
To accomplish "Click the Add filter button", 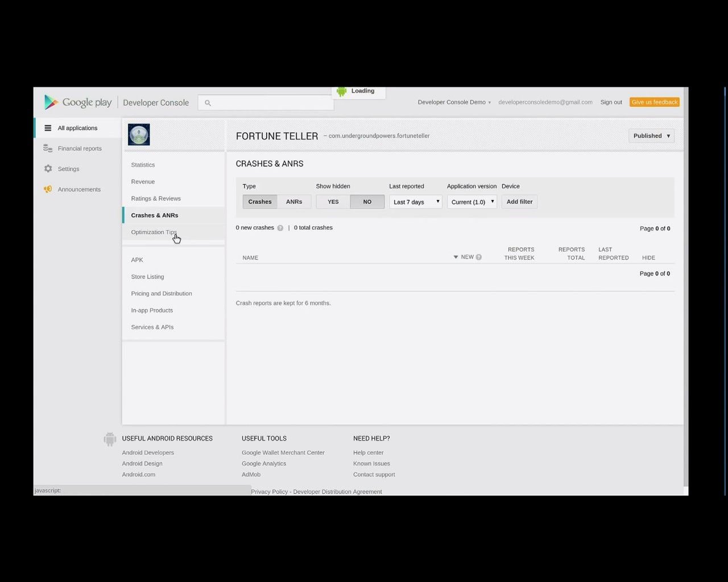I will (519, 202).
